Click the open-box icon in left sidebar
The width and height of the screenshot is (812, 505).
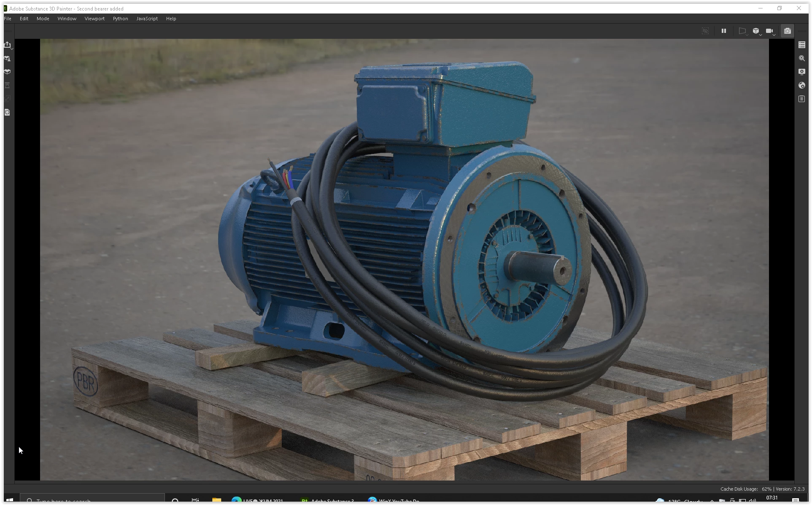7,72
